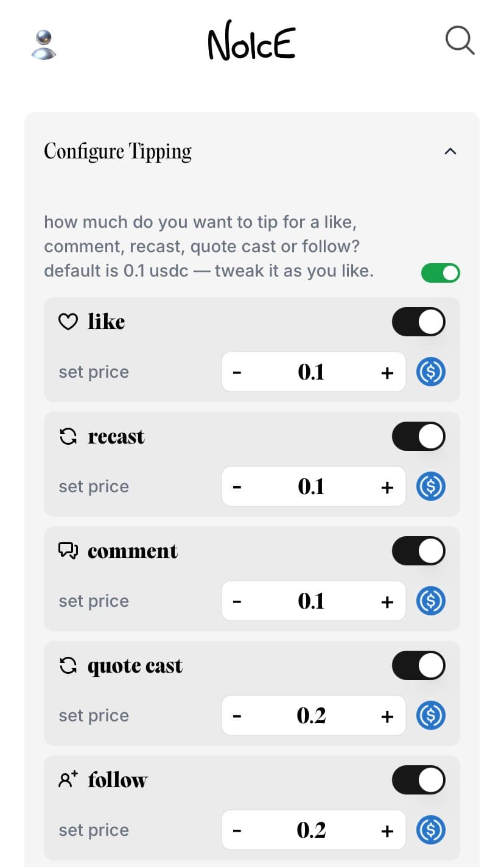Click the USDC coin icon for recast

(431, 486)
